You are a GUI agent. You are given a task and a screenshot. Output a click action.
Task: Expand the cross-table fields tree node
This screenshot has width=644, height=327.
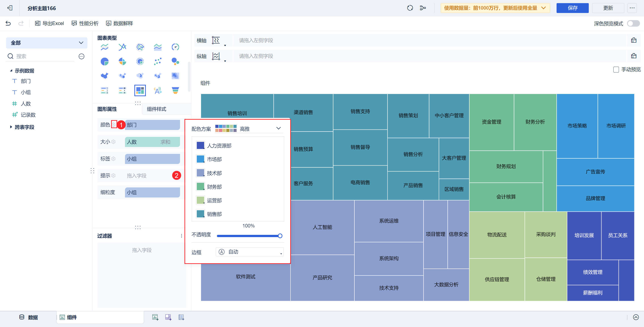pos(11,127)
